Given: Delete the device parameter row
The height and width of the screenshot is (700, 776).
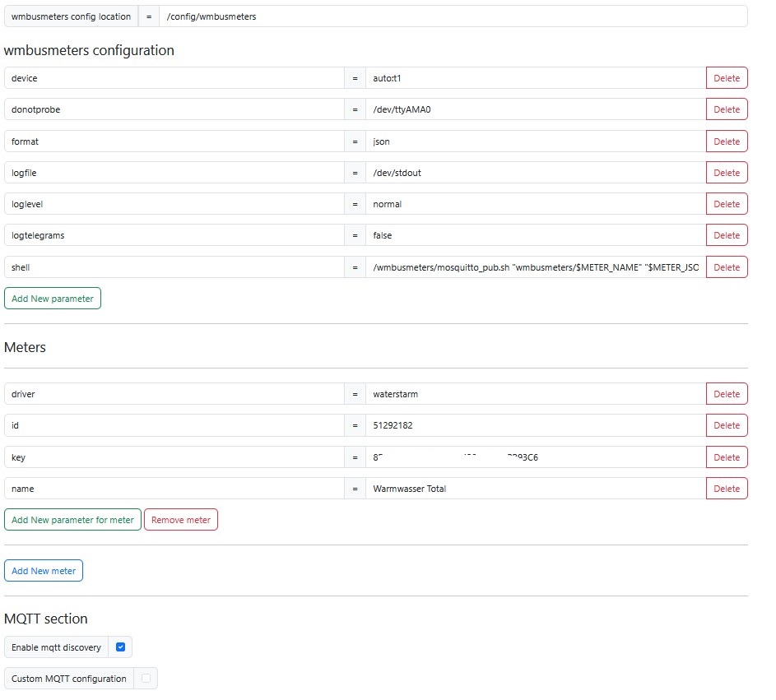Looking at the screenshot, I should click(x=726, y=78).
